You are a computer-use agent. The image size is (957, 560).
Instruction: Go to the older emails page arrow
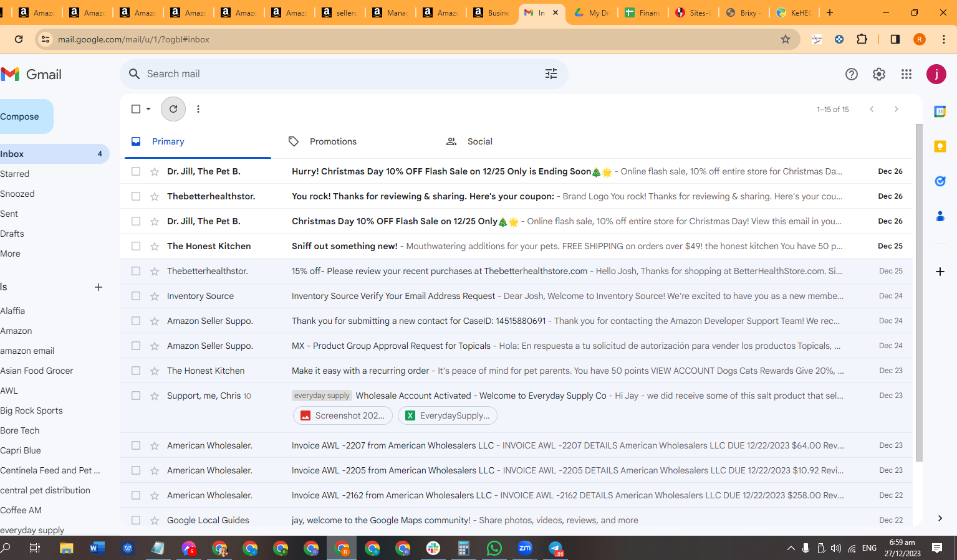tap(897, 109)
